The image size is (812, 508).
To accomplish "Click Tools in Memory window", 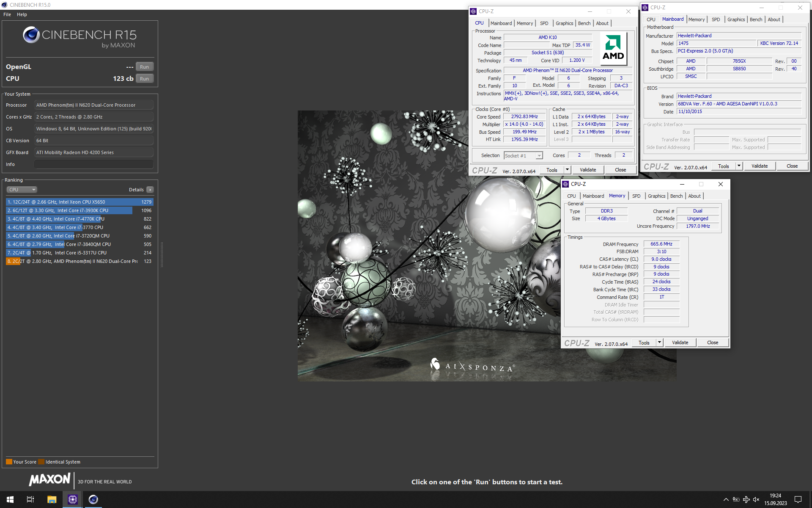I will pos(644,342).
